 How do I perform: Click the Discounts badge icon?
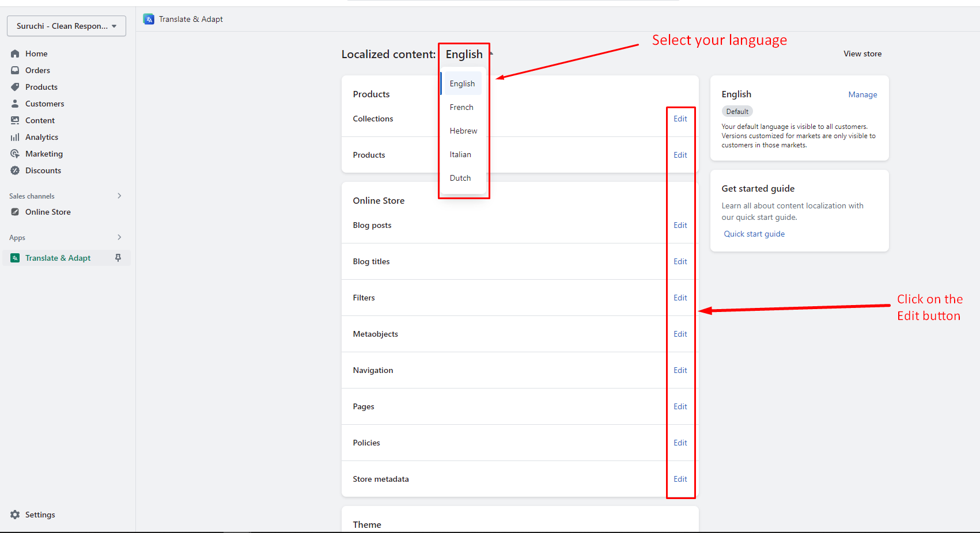point(15,170)
